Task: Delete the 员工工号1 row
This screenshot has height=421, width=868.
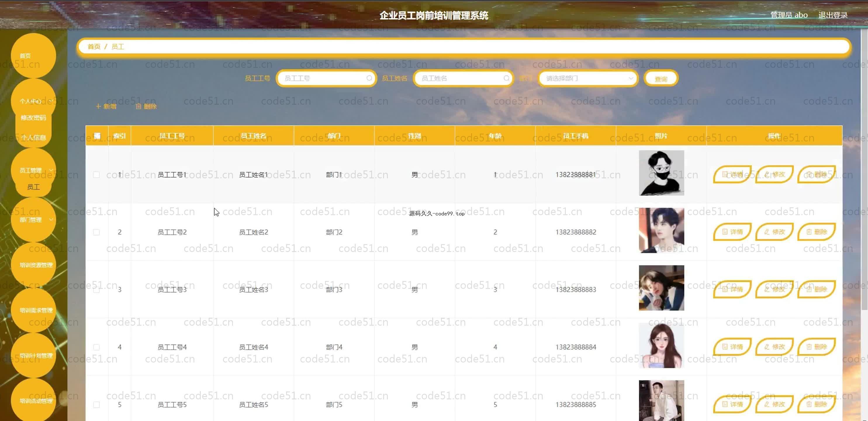Action: pyautogui.click(x=817, y=174)
